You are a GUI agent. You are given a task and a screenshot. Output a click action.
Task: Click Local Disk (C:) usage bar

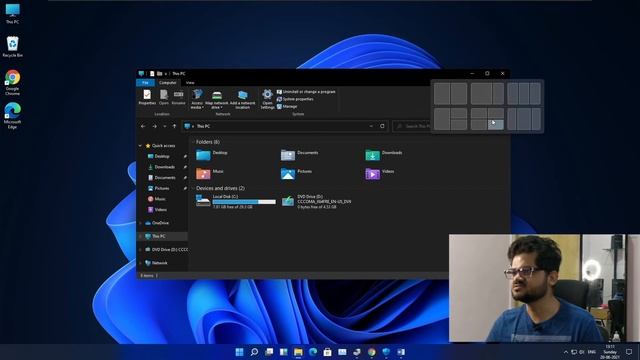[x=244, y=202]
